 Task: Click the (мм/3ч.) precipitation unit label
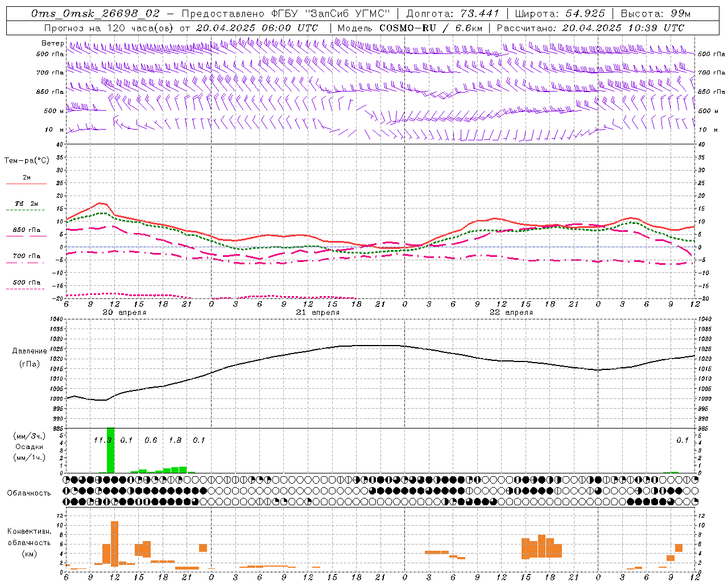point(30,436)
